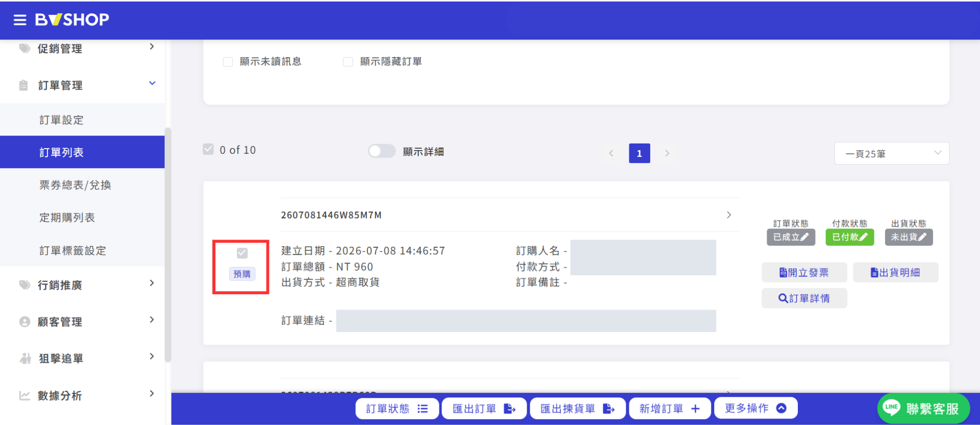The image size is (980, 425).
Task: Click the 訂單詳情 magnifier button
Action: tap(804, 298)
